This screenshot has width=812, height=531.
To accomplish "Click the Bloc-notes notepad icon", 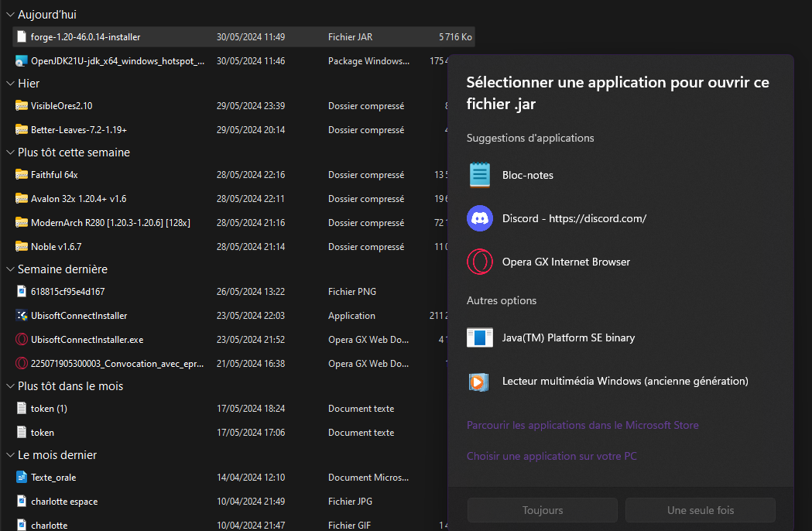I will [x=480, y=175].
